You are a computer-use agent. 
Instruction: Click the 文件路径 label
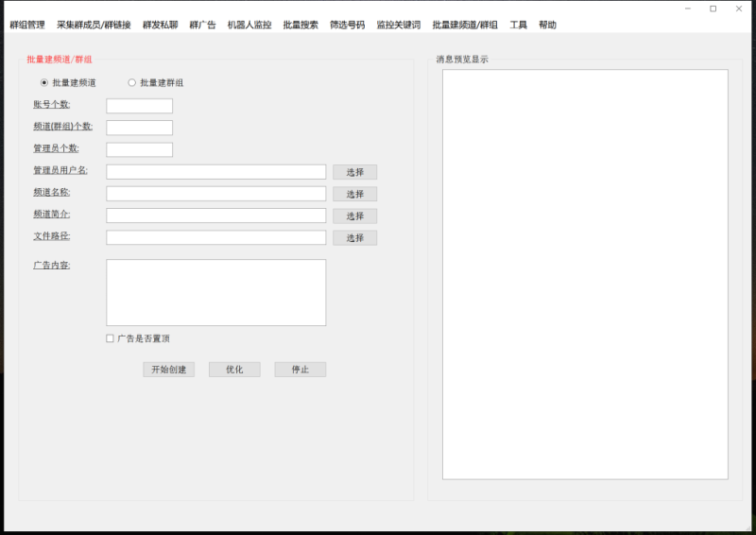(52, 236)
